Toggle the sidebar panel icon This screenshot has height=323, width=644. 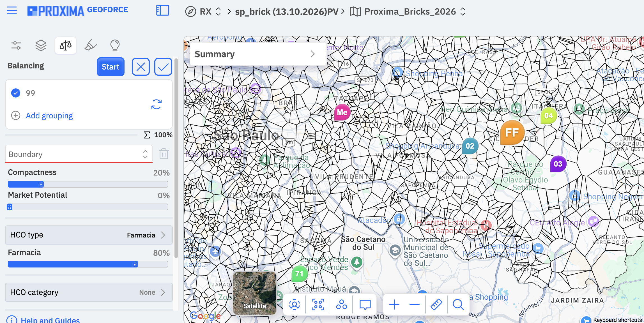pyautogui.click(x=163, y=11)
